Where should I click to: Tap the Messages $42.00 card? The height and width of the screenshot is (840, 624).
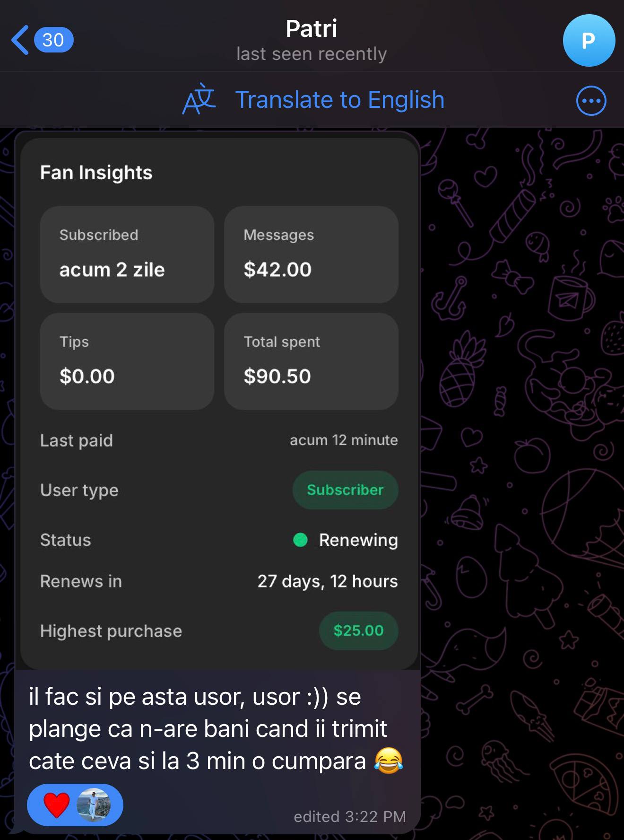coord(311,254)
